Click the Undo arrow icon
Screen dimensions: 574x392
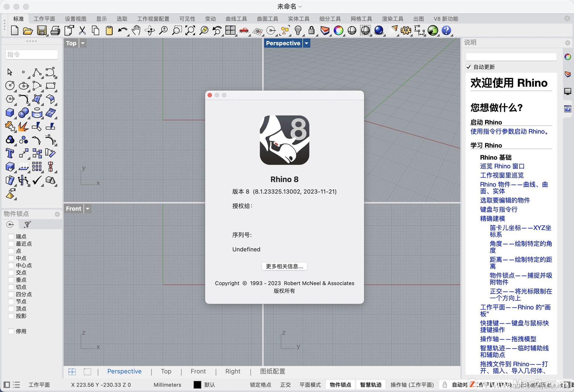click(x=122, y=30)
